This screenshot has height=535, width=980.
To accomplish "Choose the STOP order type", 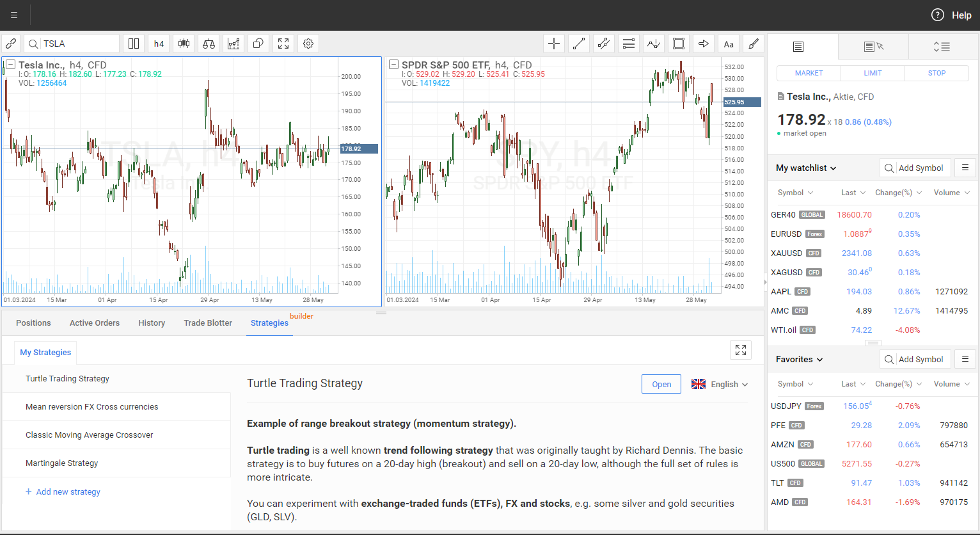I will pyautogui.click(x=937, y=73).
